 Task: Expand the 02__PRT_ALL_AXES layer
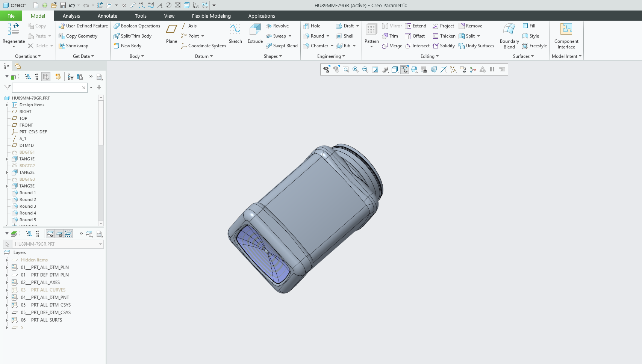click(x=7, y=282)
